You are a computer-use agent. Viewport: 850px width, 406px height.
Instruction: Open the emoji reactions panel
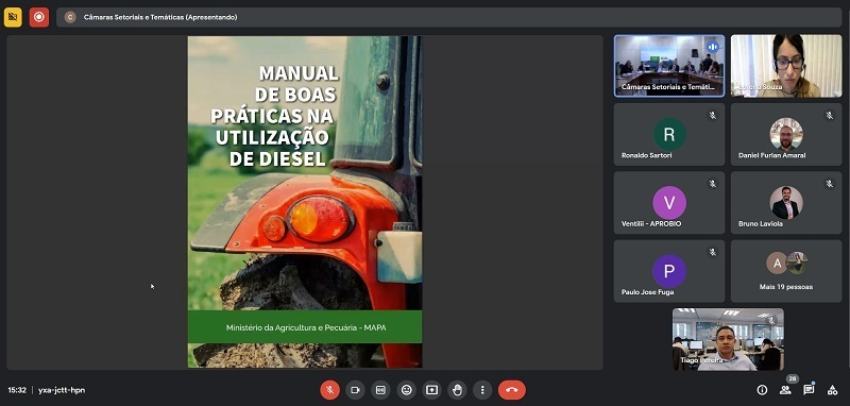[406, 390]
